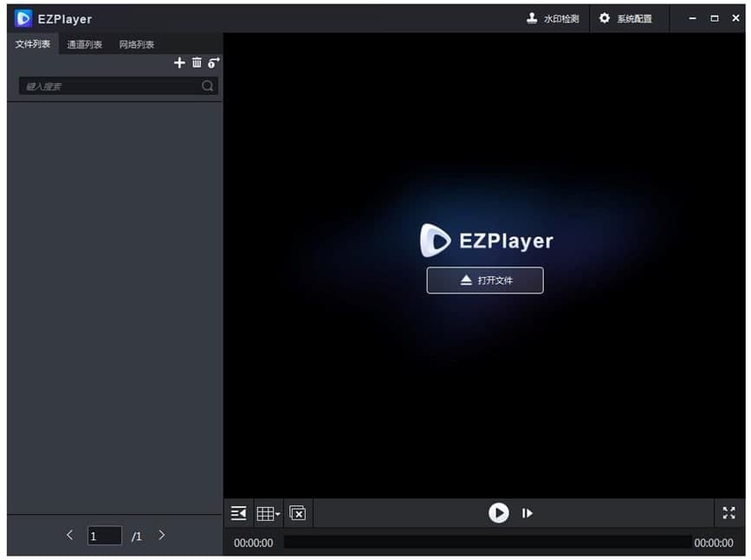Viewport: 751px width, 560px height.
Task: Step forward one frame
Action: coord(528,512)
